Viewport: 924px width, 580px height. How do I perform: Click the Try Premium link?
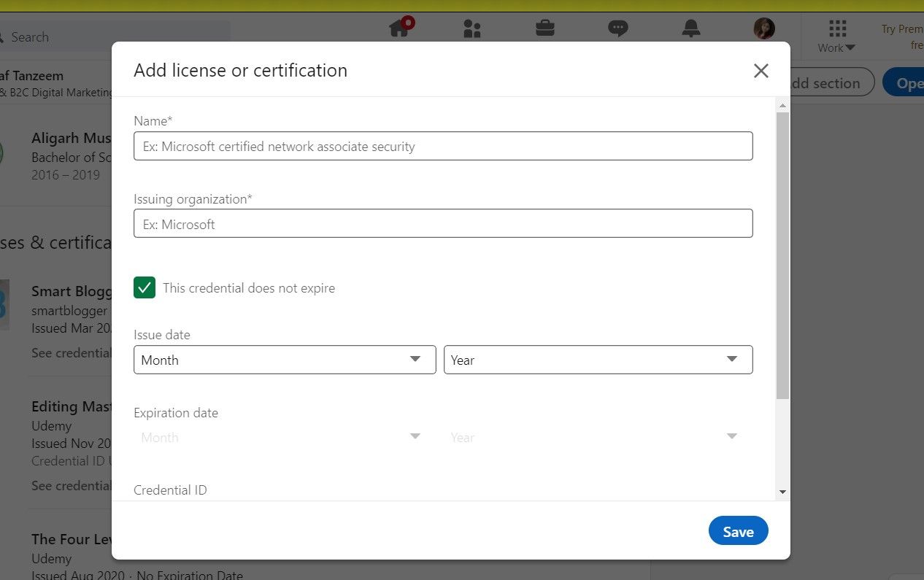coord(902,37)
